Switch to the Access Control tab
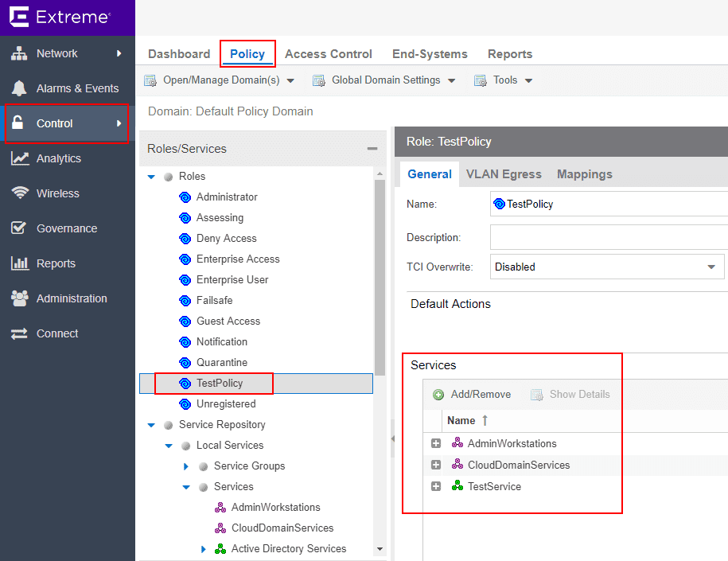Screen dimensions: 728x561 click(x=328, y=54)
